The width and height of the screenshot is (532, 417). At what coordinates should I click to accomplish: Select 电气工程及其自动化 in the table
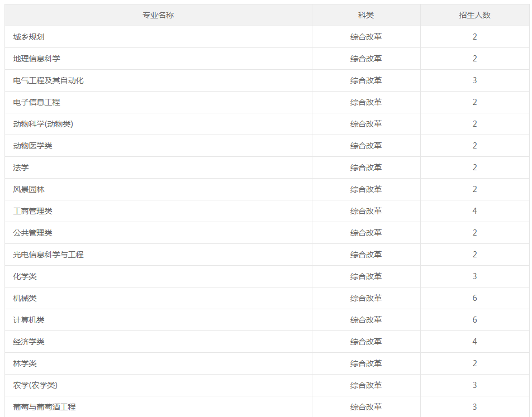point(48,80)
